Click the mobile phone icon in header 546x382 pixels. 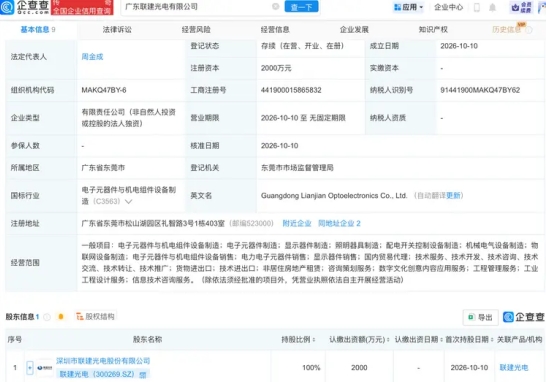477,7
